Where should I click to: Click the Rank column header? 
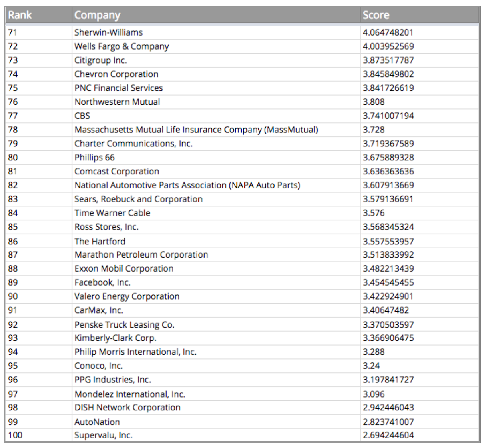39,15
